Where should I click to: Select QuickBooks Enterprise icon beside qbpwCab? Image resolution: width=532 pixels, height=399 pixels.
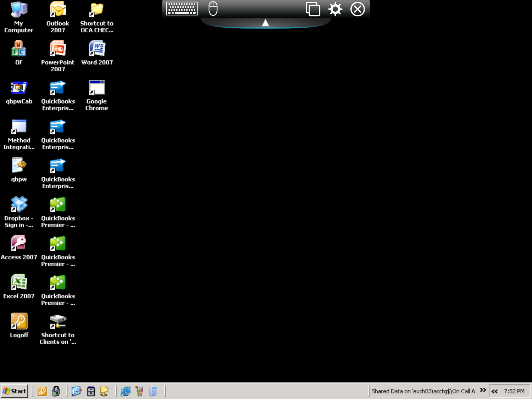click(58, 95)
